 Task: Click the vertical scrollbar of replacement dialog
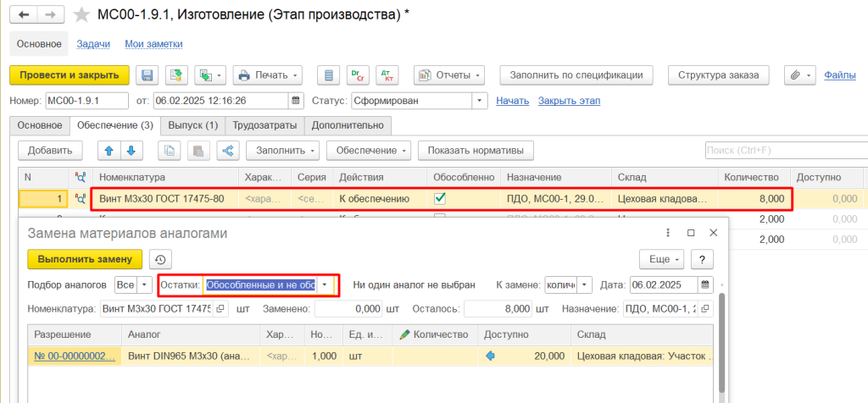pos(721,343)
